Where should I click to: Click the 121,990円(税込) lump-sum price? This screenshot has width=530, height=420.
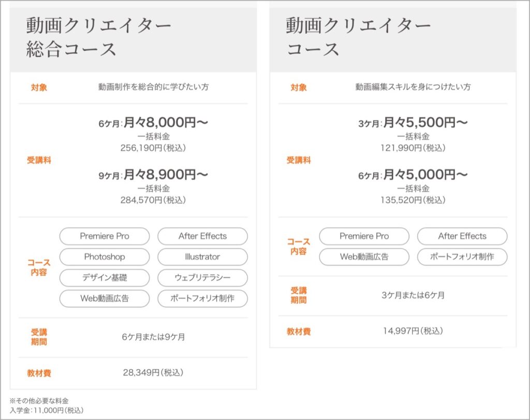[413, 148]
